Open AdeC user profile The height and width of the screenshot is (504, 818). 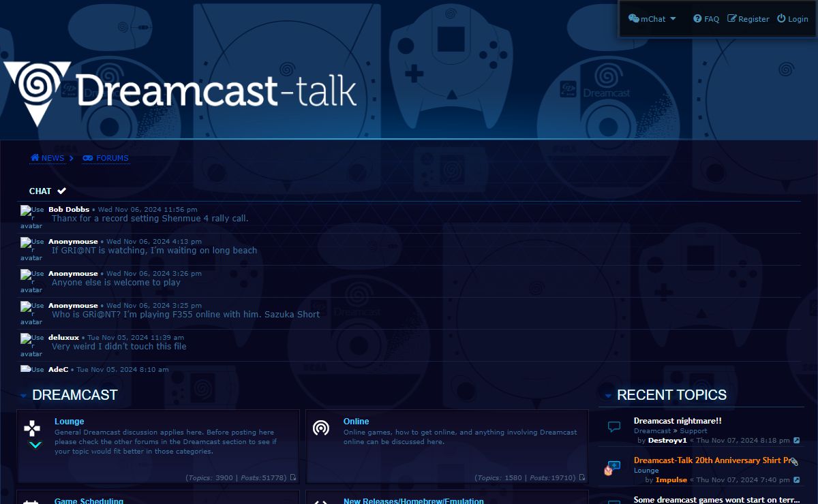(59, 369)
